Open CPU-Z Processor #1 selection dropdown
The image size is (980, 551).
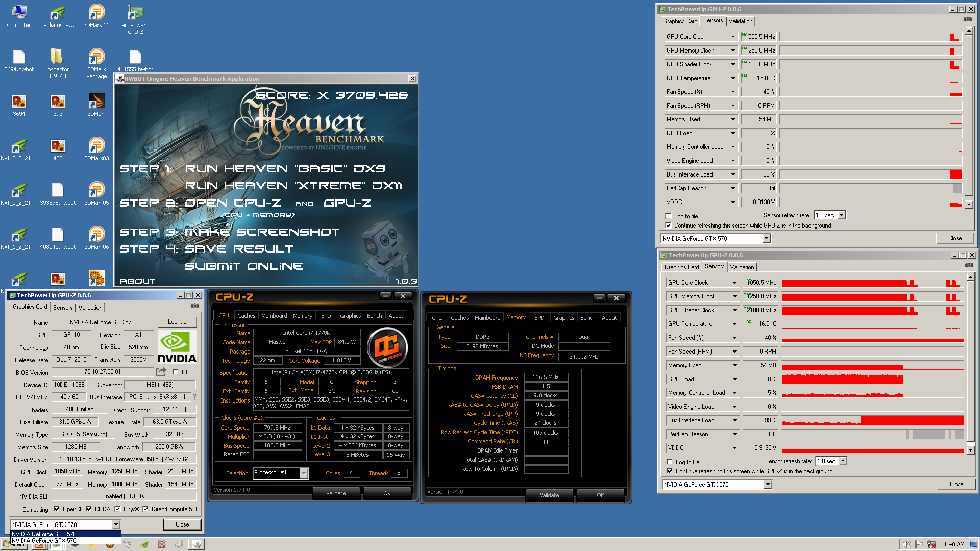[304, 473]
